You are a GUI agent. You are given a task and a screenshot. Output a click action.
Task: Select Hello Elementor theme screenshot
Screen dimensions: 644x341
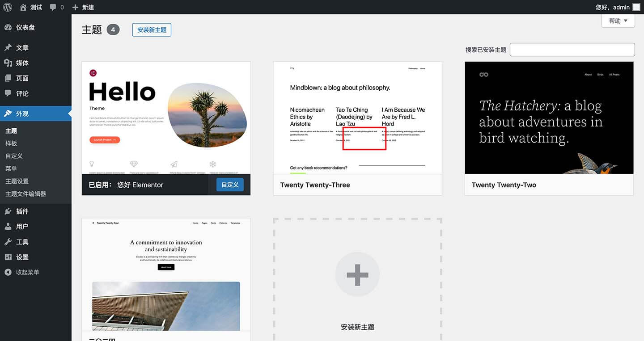pyautogui.click(x=166, y=118)
